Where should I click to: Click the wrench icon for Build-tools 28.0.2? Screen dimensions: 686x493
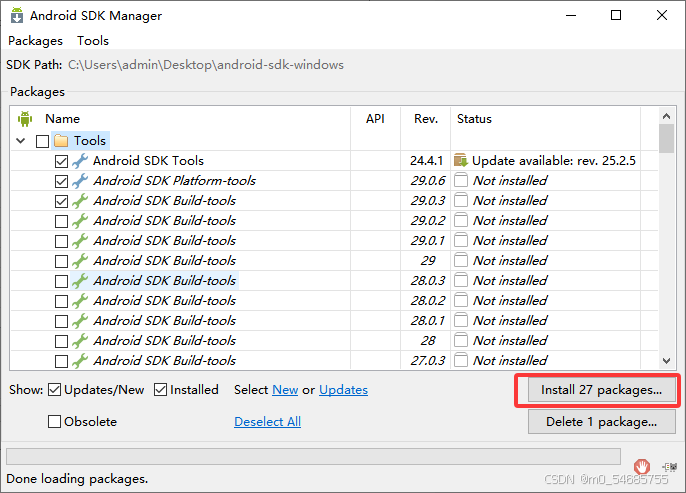click(x=80, y=301)
